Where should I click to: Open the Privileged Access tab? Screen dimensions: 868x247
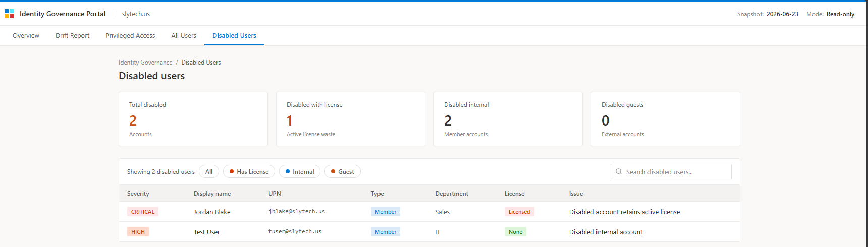tap(130, 35)
